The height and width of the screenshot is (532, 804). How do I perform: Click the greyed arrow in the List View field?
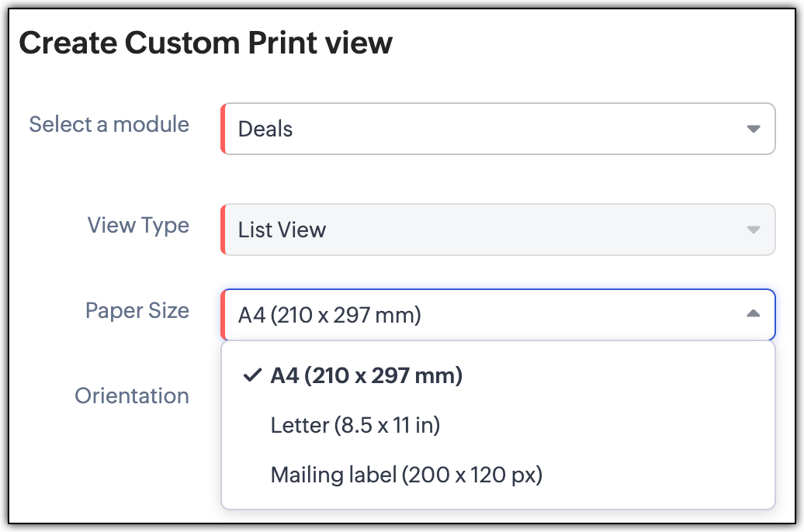[x=753, y=230]
